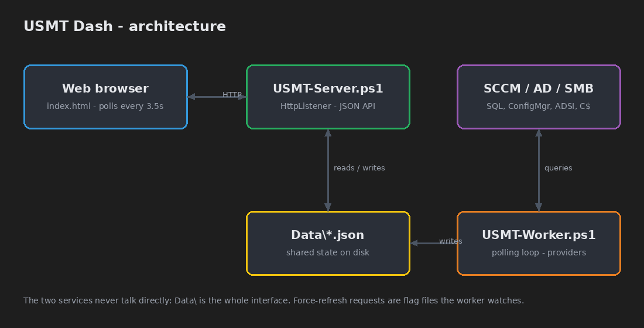Click the Data\*.json node
The height and width of the screenshot is (328, 644).
(328, 243)
